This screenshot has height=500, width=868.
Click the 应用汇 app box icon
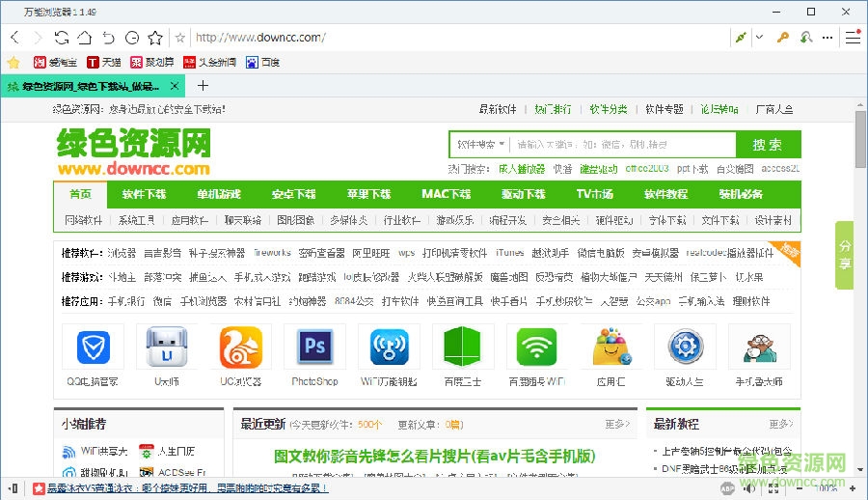pyautogui.click(x=610, y=347)
